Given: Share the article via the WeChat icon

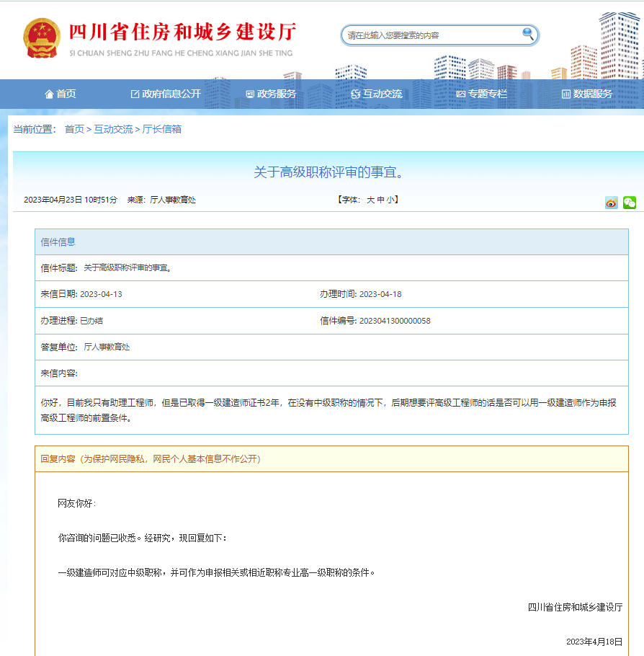Looking at the screenshot, I should pyautogui.click(x=630, y=203).
